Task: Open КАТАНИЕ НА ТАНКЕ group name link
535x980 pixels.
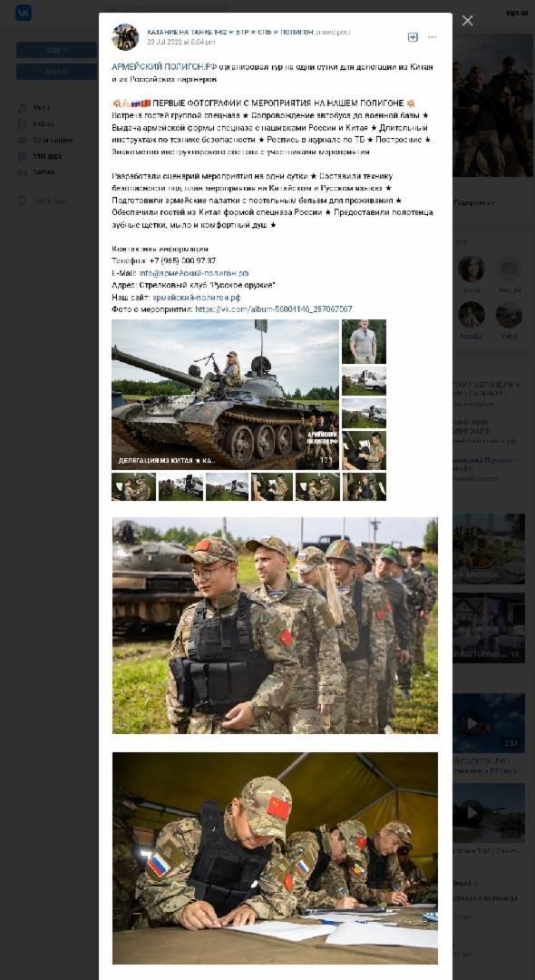Action: pos(229,32)
